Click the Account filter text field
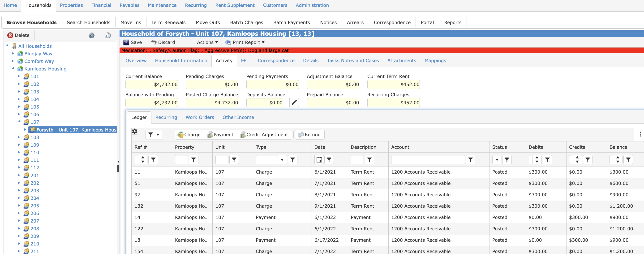644x254 pixels. tap(428, 160)
